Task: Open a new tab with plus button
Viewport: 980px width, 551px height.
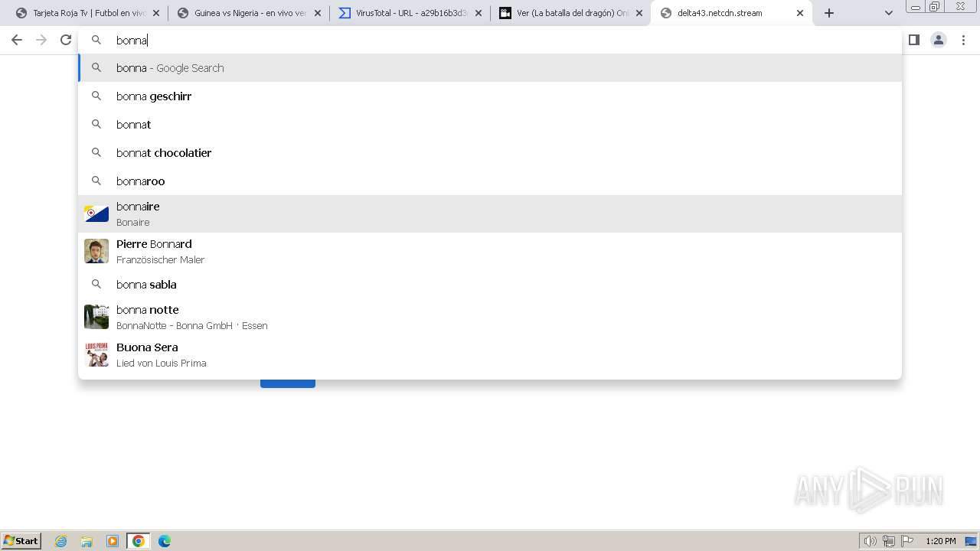Action: point(829,13)
